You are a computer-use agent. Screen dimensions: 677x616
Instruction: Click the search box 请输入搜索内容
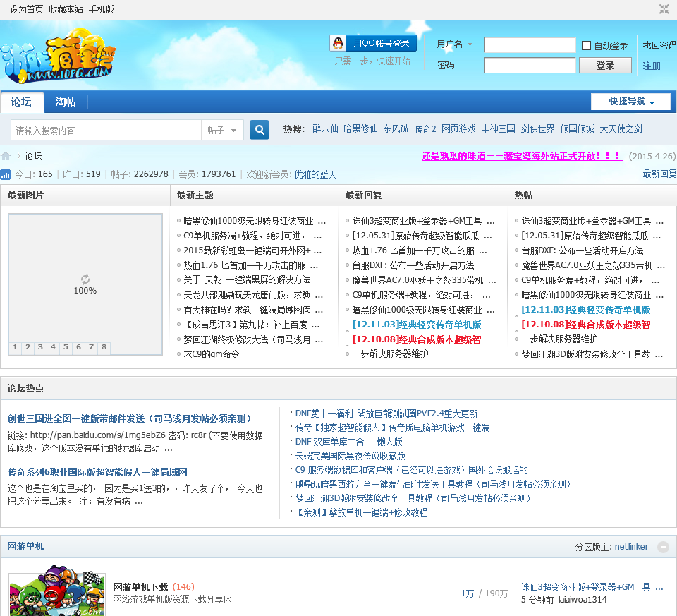coord(106,130)
